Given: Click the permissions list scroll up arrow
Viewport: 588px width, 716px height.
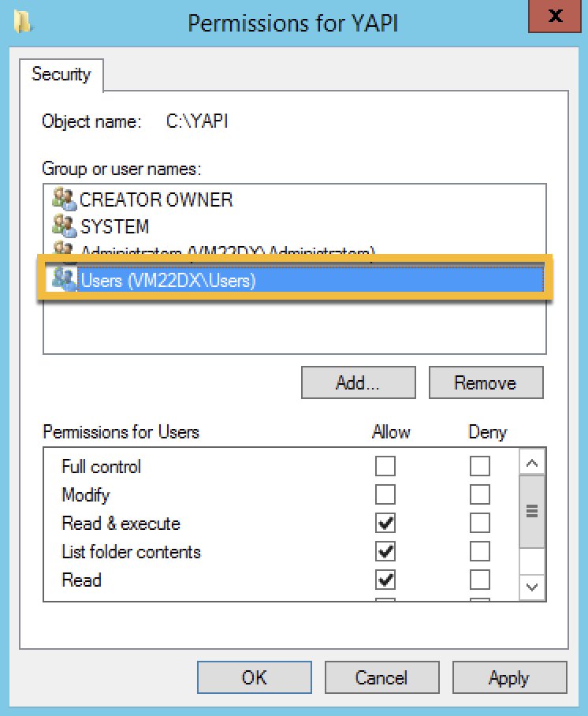Looking at the screenshot, I should tap(531, 463).
